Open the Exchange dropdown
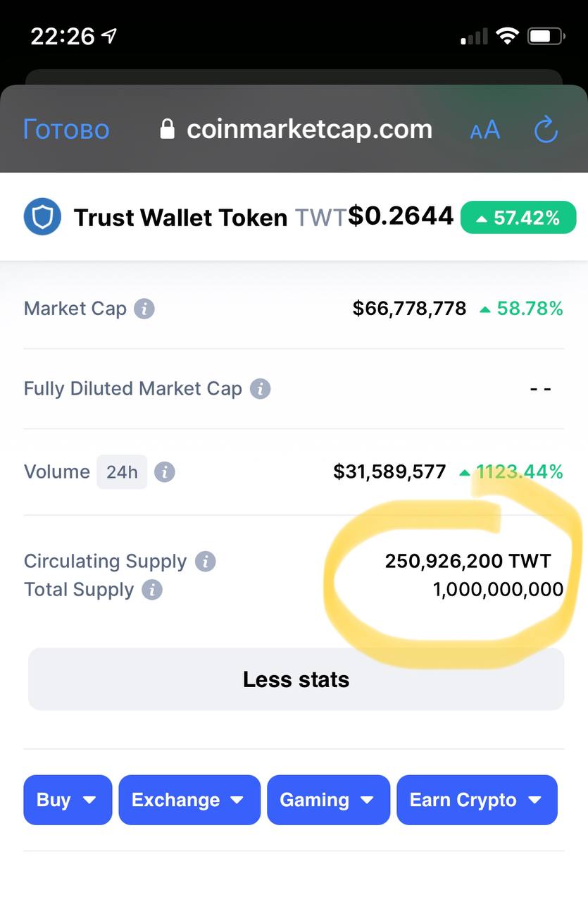 189,800
